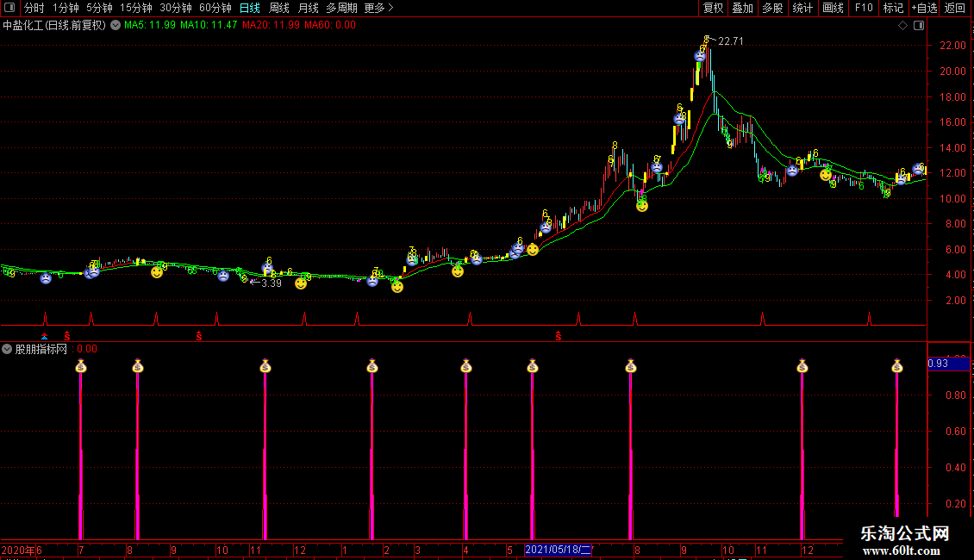Image resolution: width=974 pixels, height=560 pixels.
Task: Select the 30分钟 period tab
Action: click(x=176, y=8)
